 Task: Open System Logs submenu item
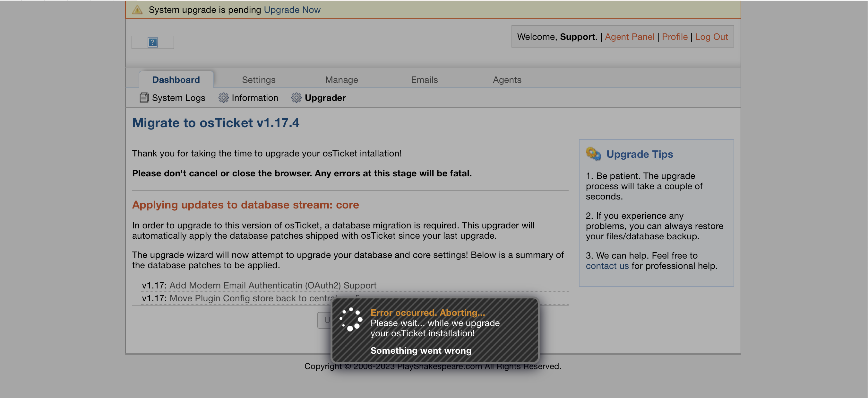(178, 98)
